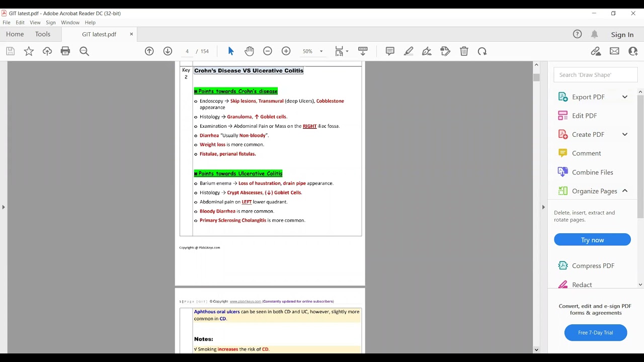The width and height of the screenshot is (644, 362).
Task: Activate the hand pan tool
Action: click(249, 51)
